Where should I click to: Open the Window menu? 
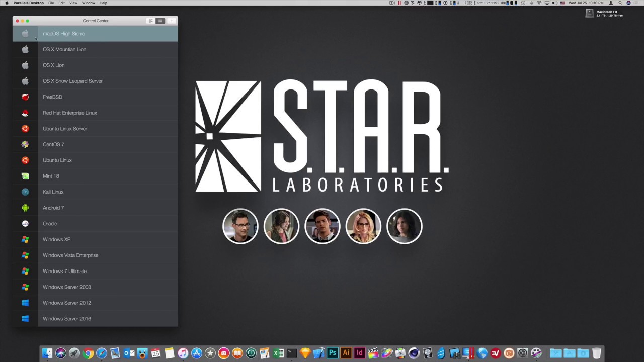[89, 3]
